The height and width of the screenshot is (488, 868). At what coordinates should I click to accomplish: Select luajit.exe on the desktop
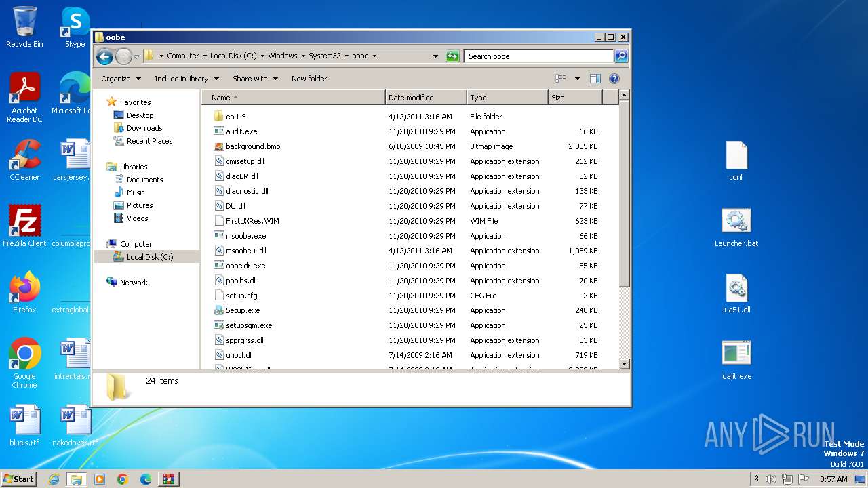(x=736, y=361)
